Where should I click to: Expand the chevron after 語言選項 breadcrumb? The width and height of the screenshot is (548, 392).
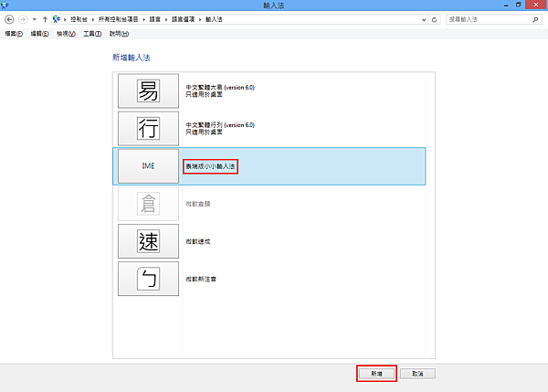pyautogui.click(x=200, y=19)
